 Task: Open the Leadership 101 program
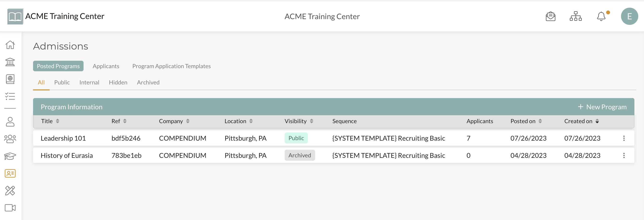click(x=63, y=138)
